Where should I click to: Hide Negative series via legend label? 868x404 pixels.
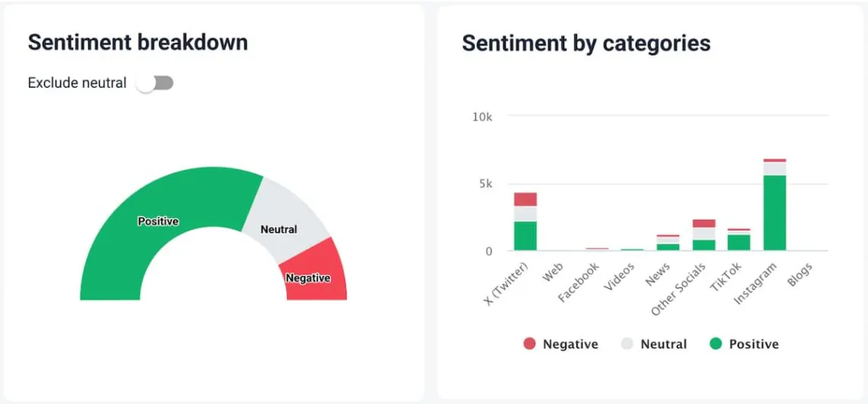570,344
